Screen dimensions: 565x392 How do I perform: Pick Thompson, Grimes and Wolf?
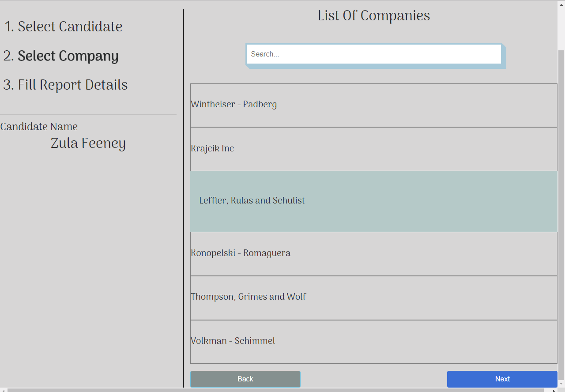tap(374, 297)
